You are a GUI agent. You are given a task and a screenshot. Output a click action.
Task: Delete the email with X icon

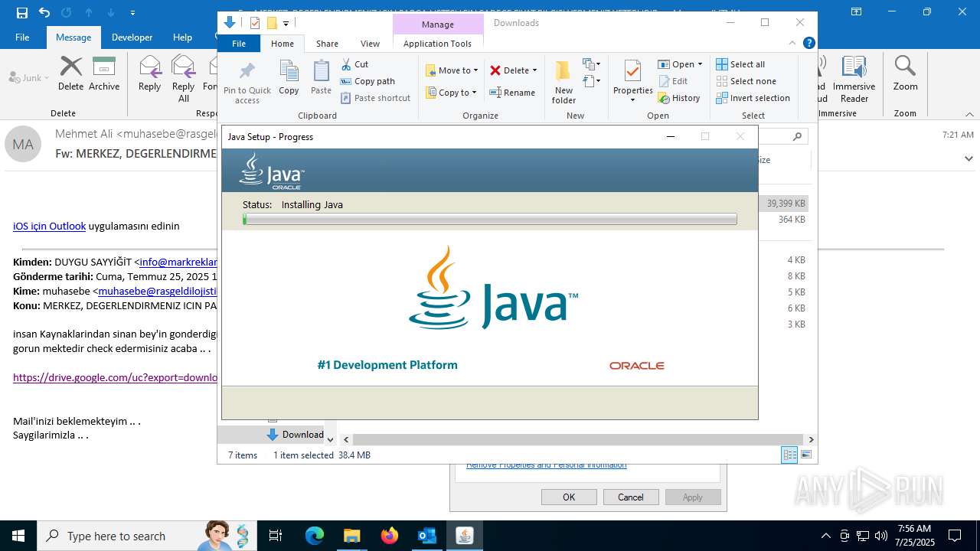tap(70, 73)
